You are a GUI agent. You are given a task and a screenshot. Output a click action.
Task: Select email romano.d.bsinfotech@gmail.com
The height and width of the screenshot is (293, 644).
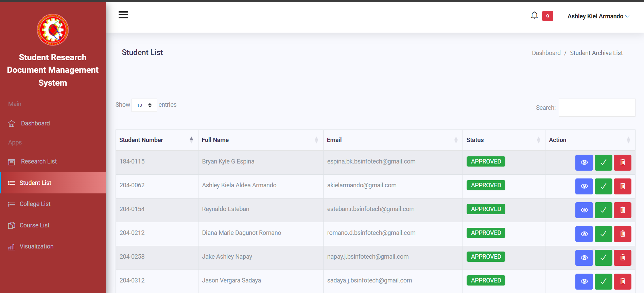tap(371, 233)
